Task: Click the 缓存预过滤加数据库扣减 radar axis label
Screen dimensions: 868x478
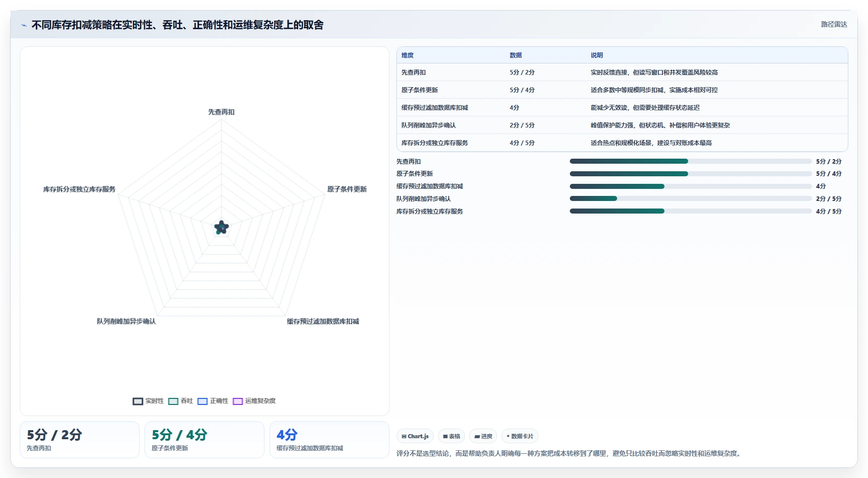Action: coord(323,321)
